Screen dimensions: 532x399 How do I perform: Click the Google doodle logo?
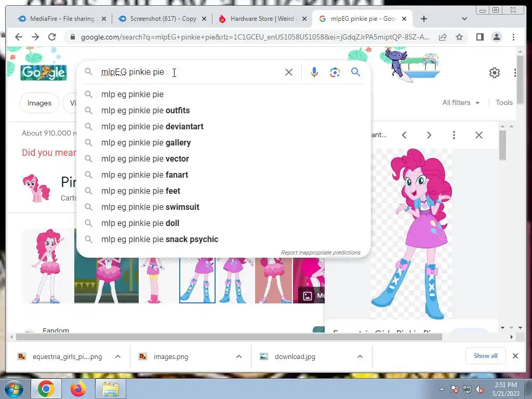point(44,72)
